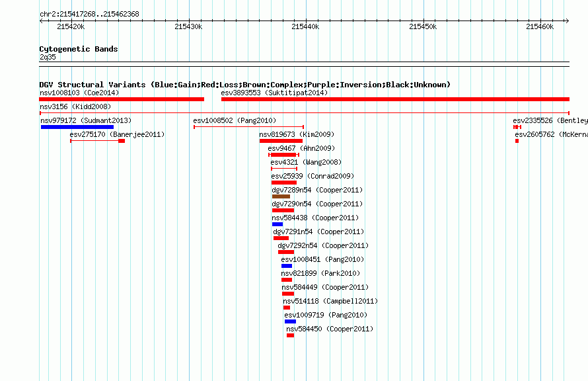
Task: Open the nsv979172 (Sudmant2013) variant label
Action: pos(86,120)
